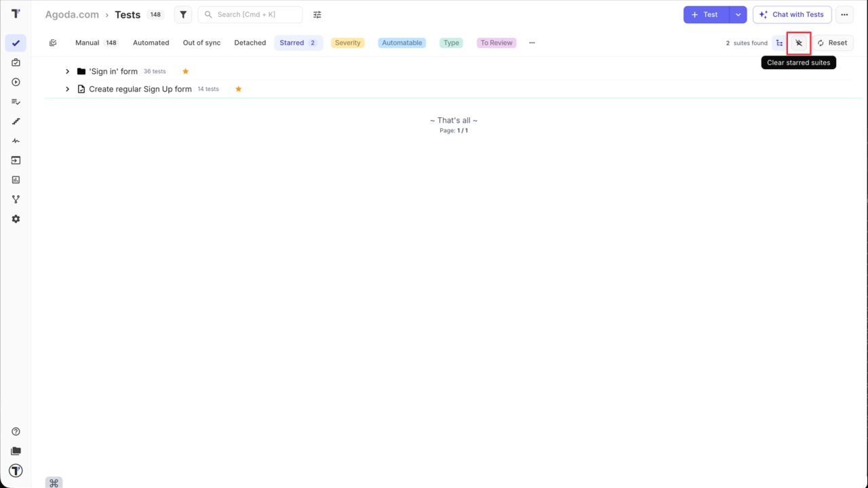Click the Reset filters button
This screenshot has height=488, width=868.
(x=833, y=43)
